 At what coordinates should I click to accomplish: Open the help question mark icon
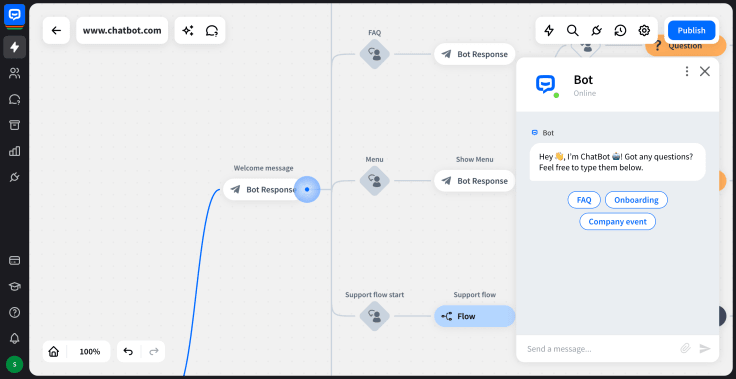15,312
